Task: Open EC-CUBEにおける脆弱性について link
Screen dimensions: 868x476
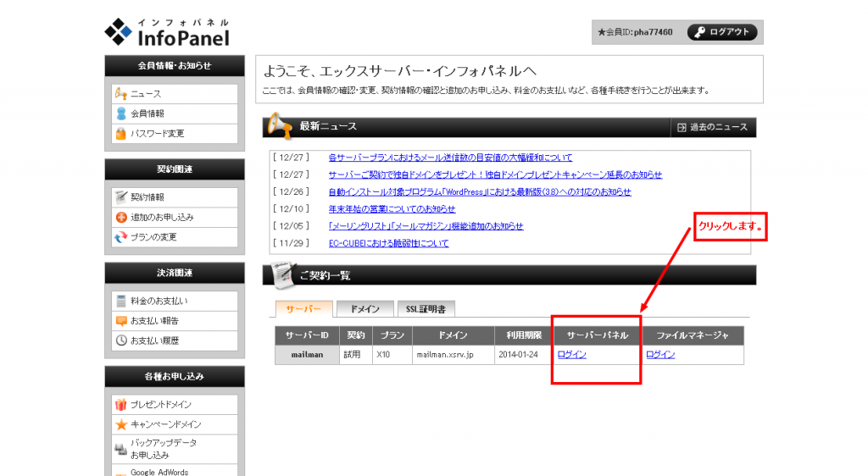Action: [388, 243]
